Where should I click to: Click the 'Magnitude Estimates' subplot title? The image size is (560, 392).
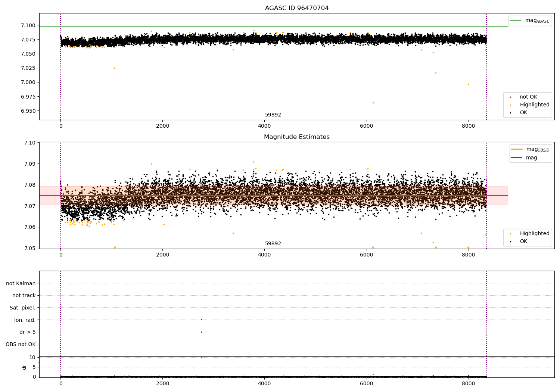297,137
